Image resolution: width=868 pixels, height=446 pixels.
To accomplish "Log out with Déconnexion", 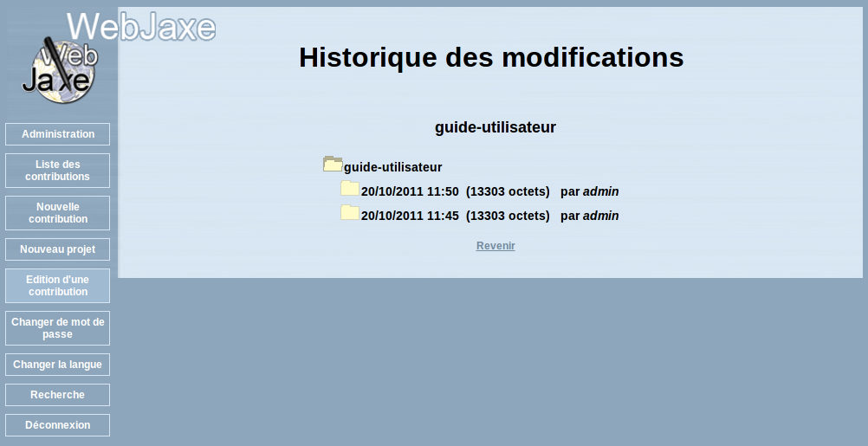I will pos(58,425).
